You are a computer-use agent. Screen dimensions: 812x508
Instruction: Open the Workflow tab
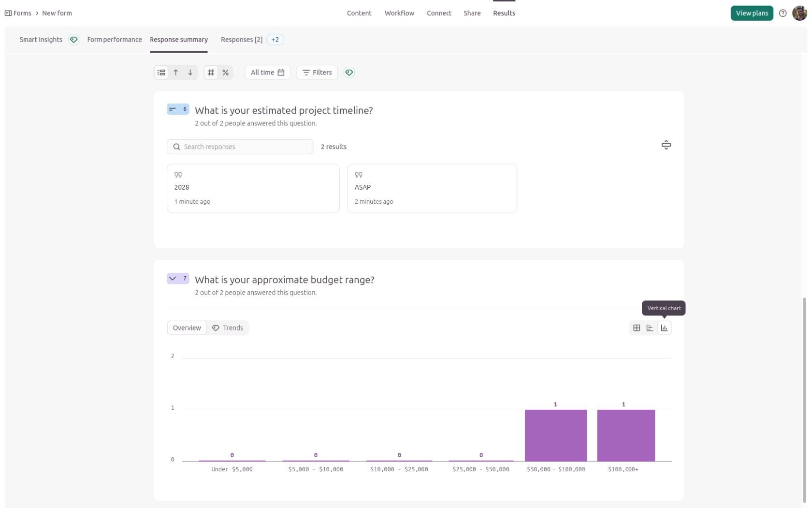(399, 13)
